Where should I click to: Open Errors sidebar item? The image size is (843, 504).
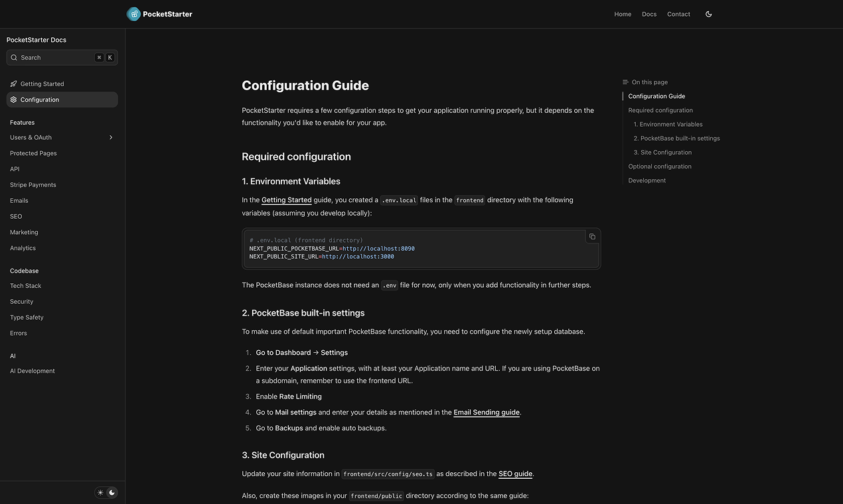[19, 334]
